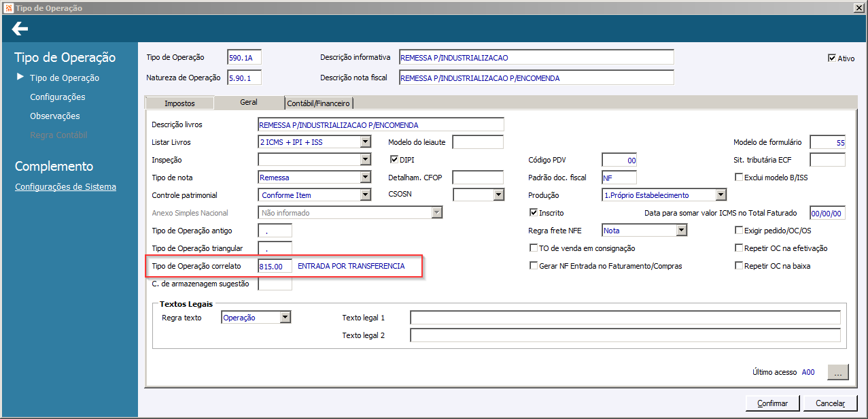Click the ellipsis button next to Último acesso
The image size is (868, 419).
(837, 372)
